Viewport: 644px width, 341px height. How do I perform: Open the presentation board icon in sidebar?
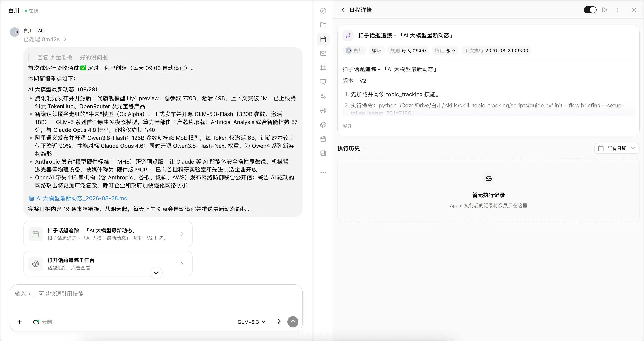[323, 82]
